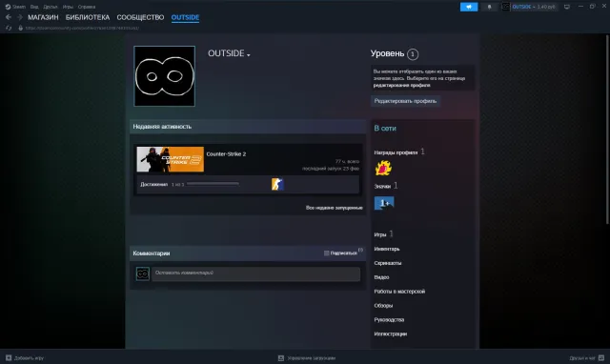
Task: Click the friends chat icon at bottom right
Action: [601, 357]
